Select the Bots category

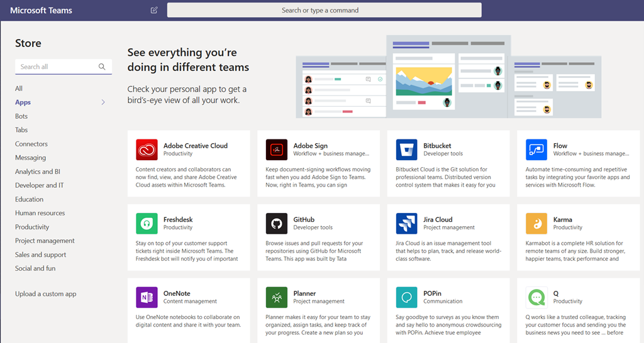[x=21, y=116]
